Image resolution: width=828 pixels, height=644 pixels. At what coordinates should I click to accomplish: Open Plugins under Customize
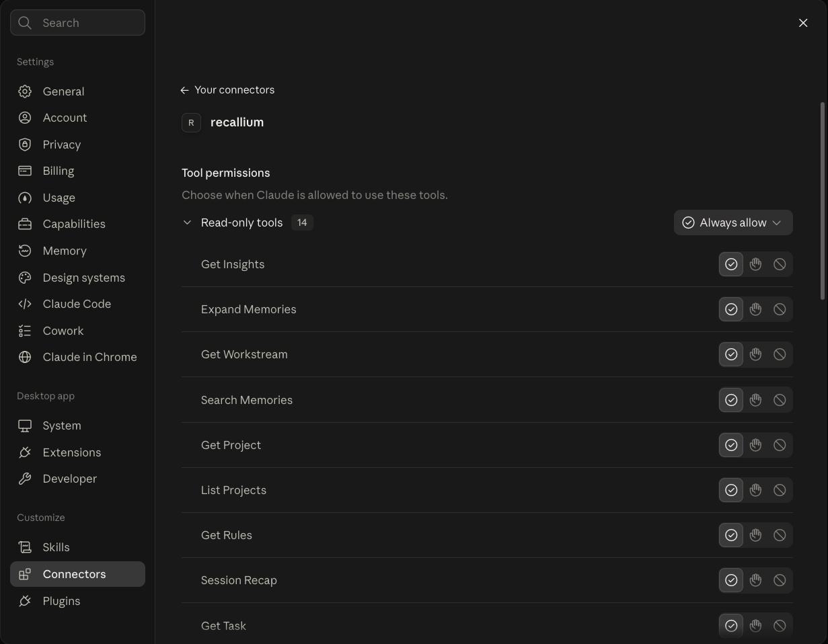(x=77, y=601)
